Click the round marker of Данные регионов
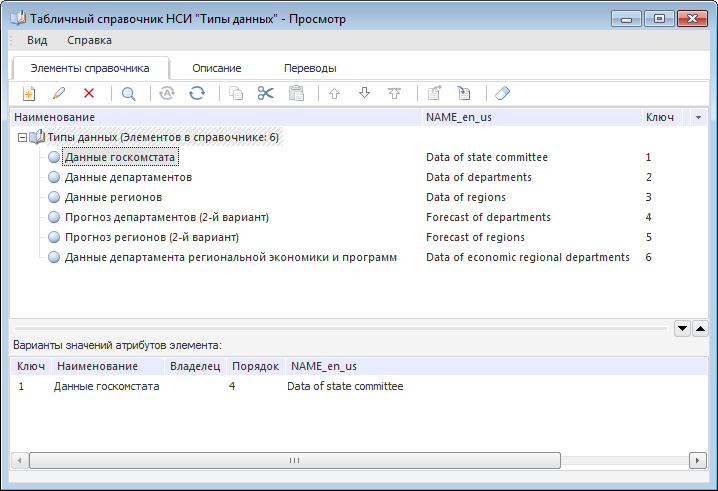The height and width of the screenshot is (491, 718). point(54,197)
